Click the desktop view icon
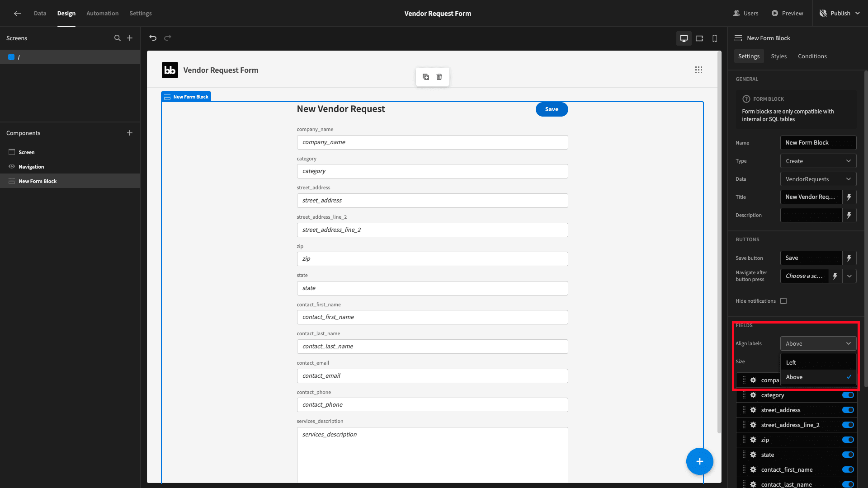The width and height of the screenshot is (868, 488). point(684,38)
